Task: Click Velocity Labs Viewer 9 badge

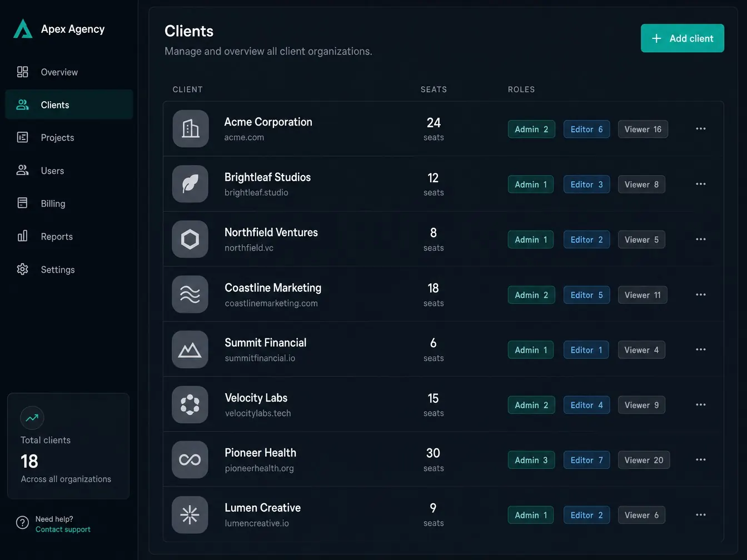Action: [641, 405]
